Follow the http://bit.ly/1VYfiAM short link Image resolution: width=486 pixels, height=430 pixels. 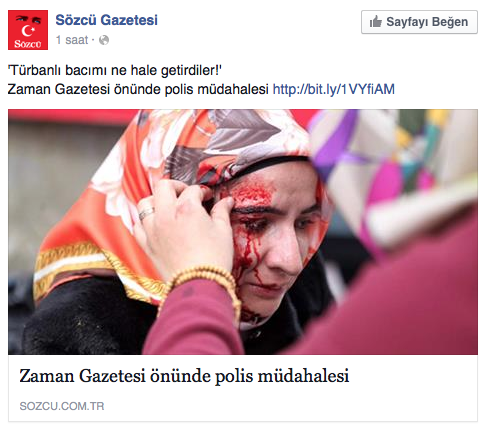pos(334,89)
